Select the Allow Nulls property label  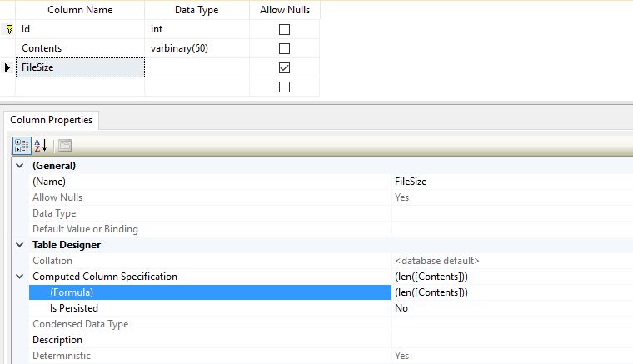tap(57, 197)
